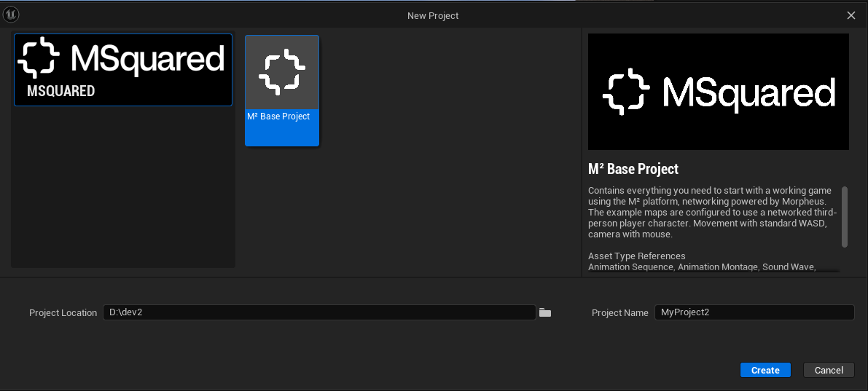Click the M² Base Project heading
The height and width of the screenshot is (391, 868).
click(633, 169)
